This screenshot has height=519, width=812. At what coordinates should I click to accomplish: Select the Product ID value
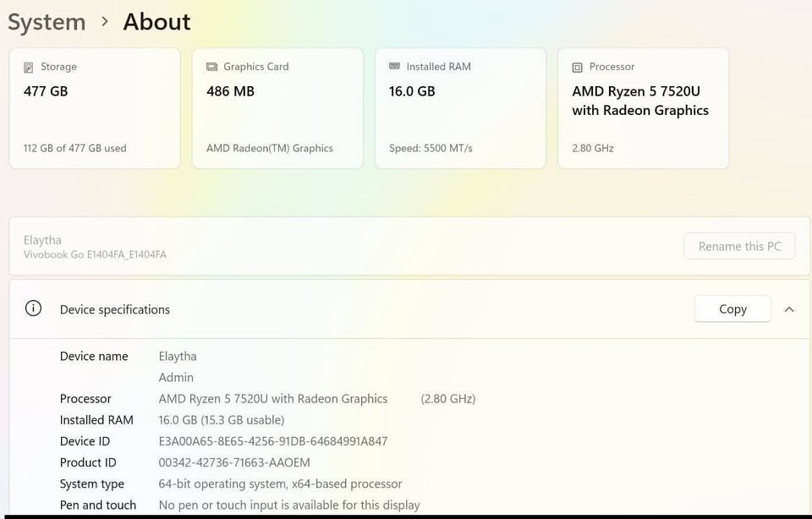coord(233,462)
